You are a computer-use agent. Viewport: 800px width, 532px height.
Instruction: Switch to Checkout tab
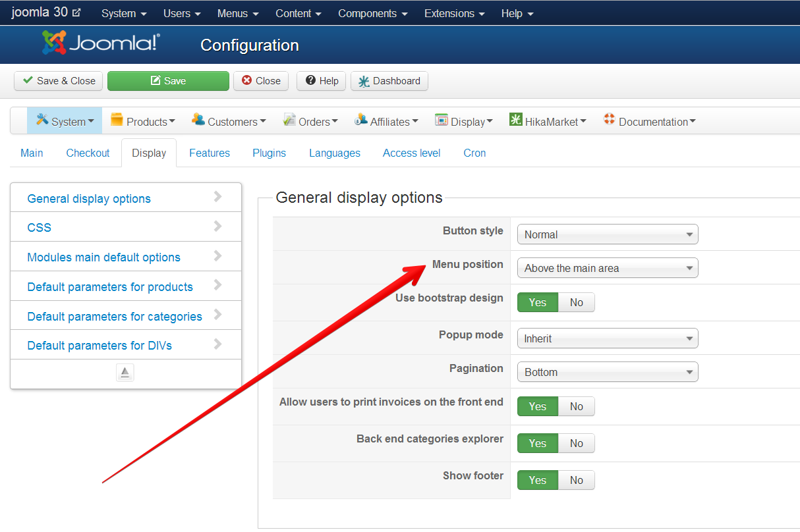point(88,153)
